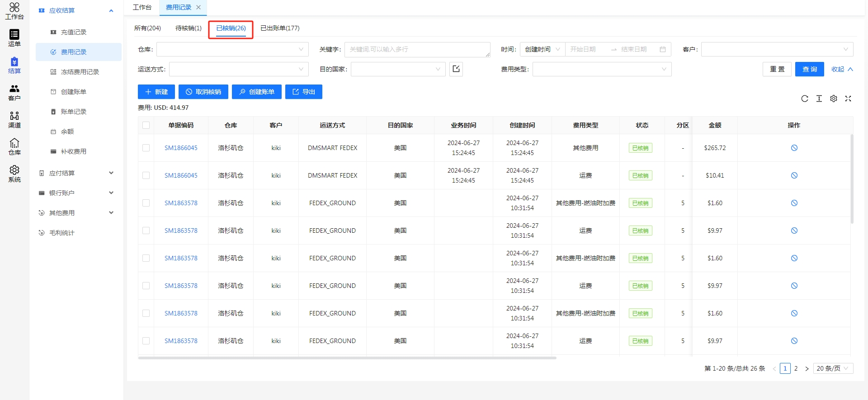Switch to the 工作台 tab

pyautogui.click(x=142, y=7)
